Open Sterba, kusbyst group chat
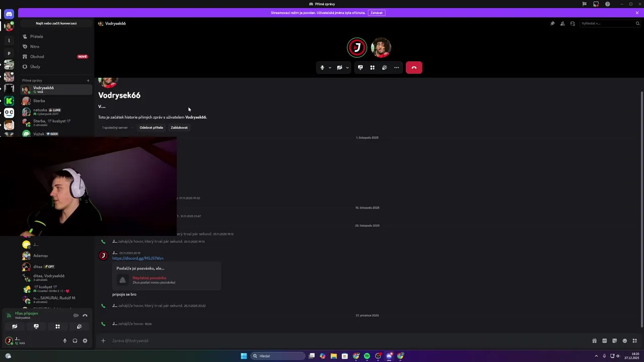This screenshot has height=362, width=644. click(x=56, y=123)
